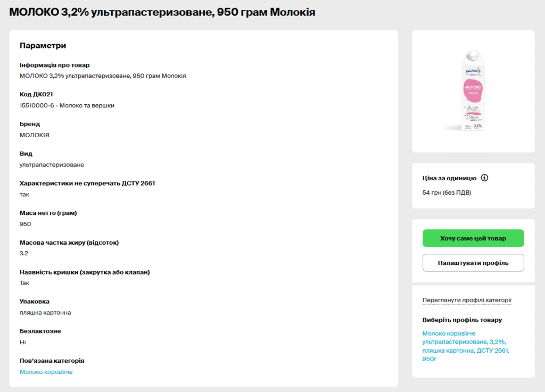Click the packaging value пляшка картонна
Screen dimensions: 545x392
point(45,312)
